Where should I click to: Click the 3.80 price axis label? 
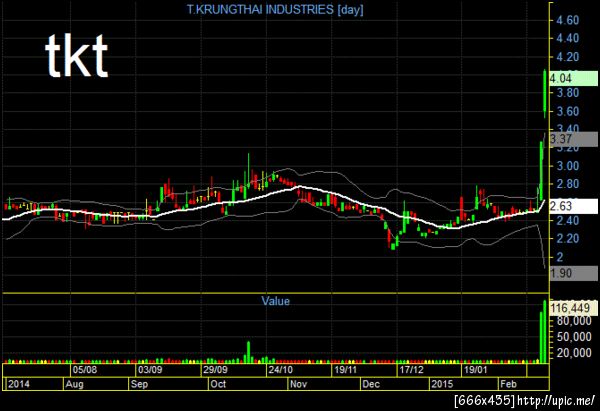click(x=568, y=93)
